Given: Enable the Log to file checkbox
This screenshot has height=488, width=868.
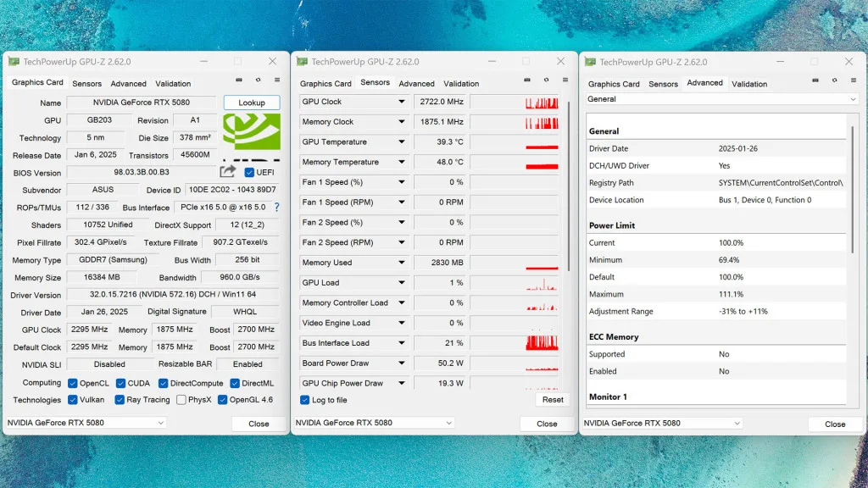Looking at the screenshot, I should tap(305, 399).
